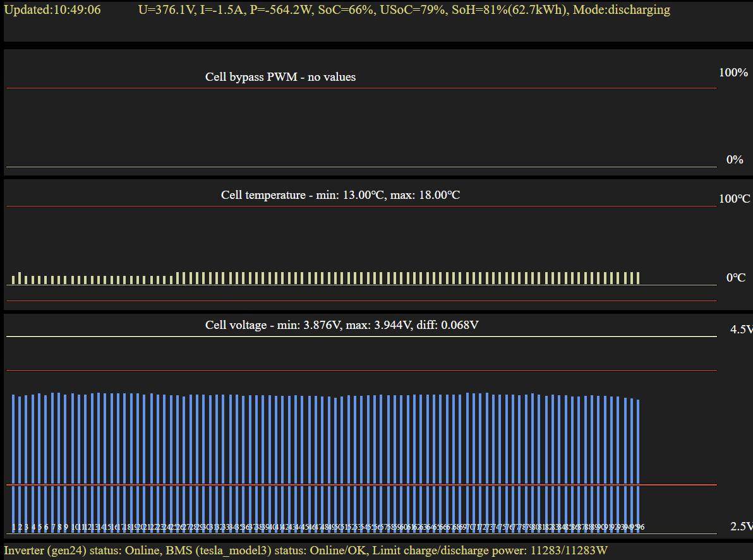Viewport: 753px width, 560px height.
Task: Click the 4.5V axis label
Action: pyautogui.click(x=741, y=330)
